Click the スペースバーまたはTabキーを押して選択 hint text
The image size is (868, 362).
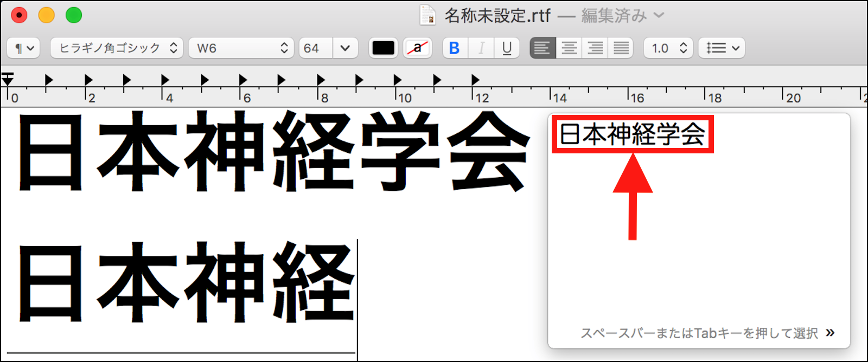[699, 333]
